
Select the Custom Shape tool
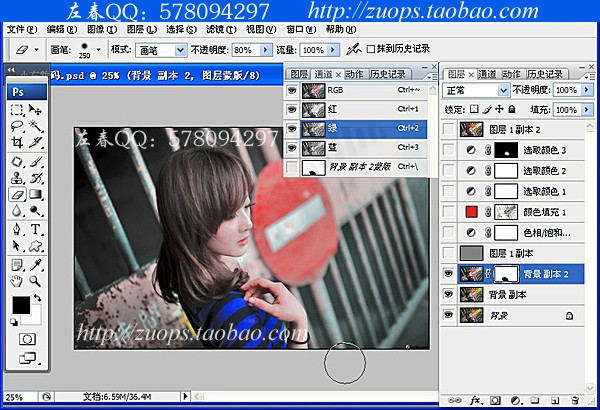(x=36, y=245)
